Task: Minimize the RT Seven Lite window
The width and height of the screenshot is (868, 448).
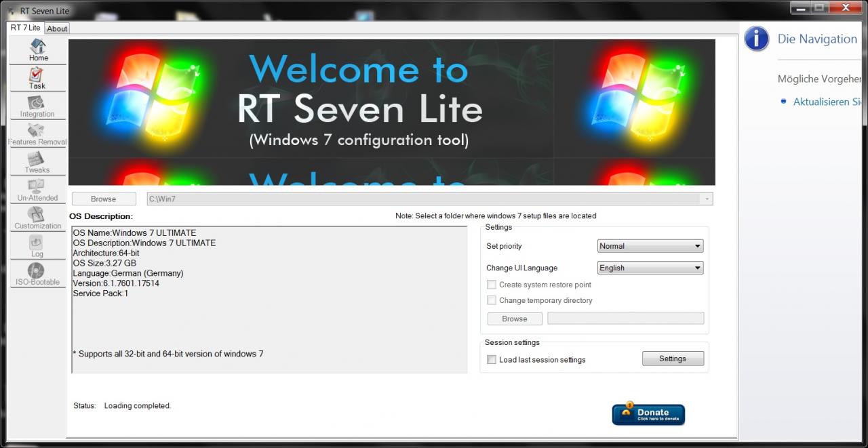Action: coord(800,7)
